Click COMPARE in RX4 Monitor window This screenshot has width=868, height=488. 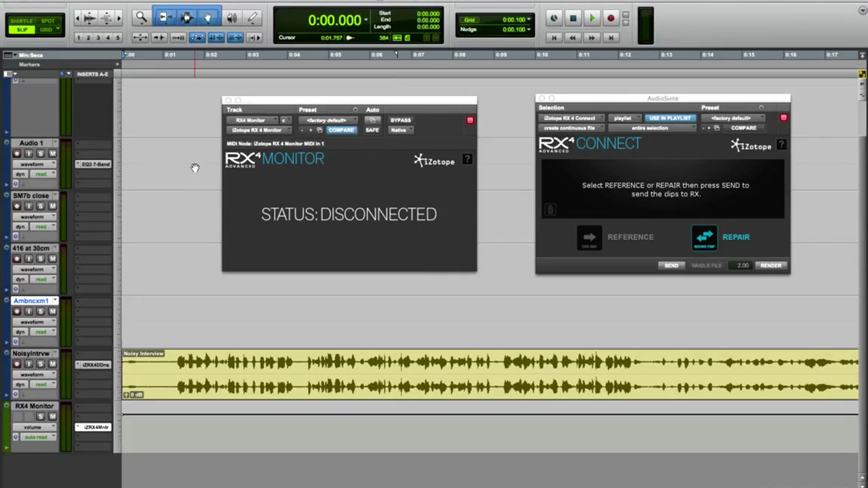click(x=341, y=130)
